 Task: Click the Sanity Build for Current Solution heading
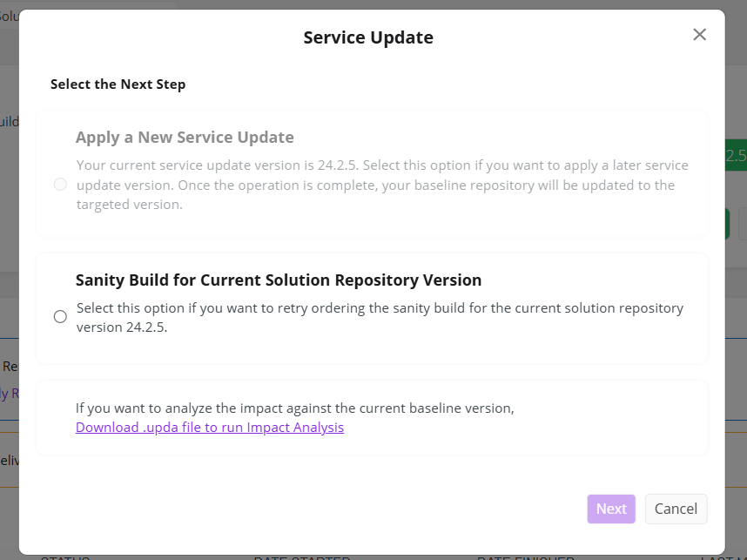[279, 280]
